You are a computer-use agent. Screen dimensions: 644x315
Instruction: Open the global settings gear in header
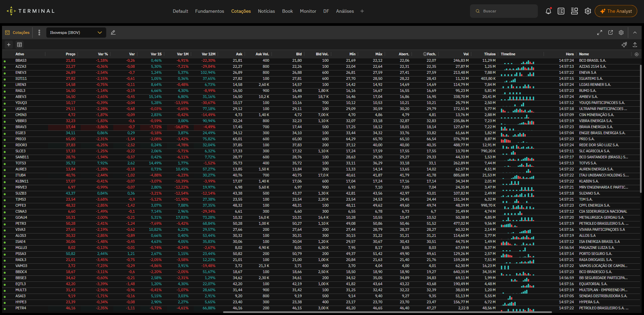(588, 11)
